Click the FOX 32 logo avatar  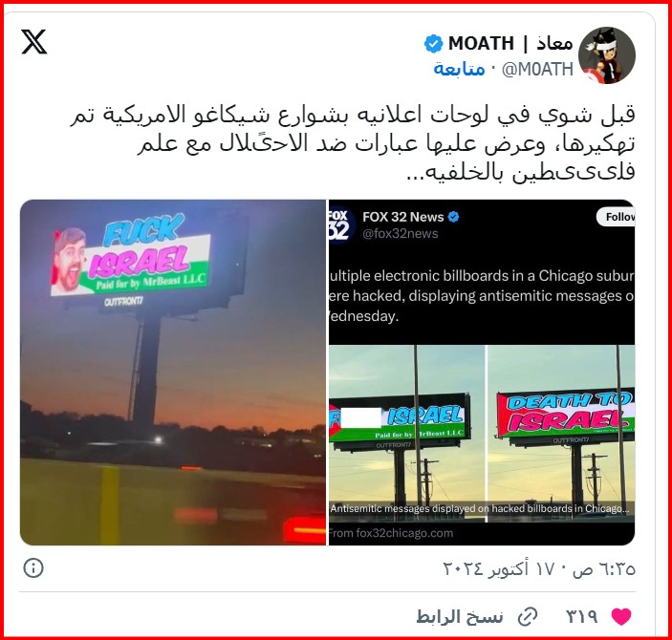click(340, 224)
